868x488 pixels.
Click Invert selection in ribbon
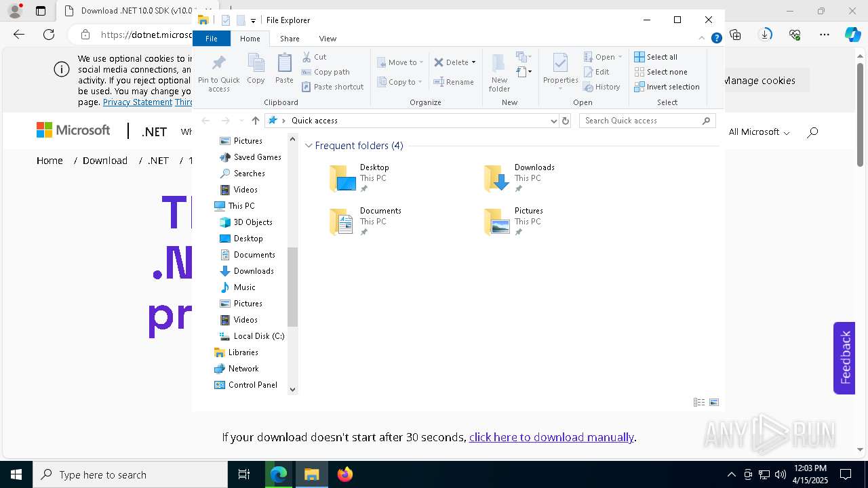(x=667, y=87)
